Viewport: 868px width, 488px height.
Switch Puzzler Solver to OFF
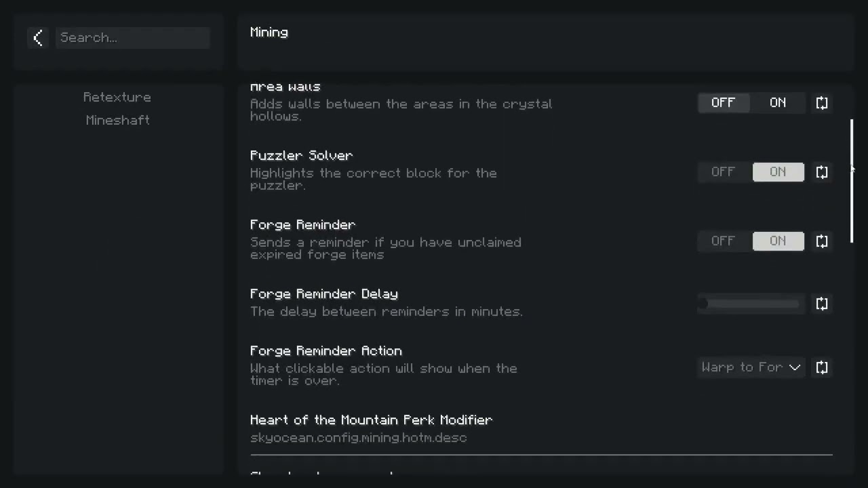(x=723, y=172)
